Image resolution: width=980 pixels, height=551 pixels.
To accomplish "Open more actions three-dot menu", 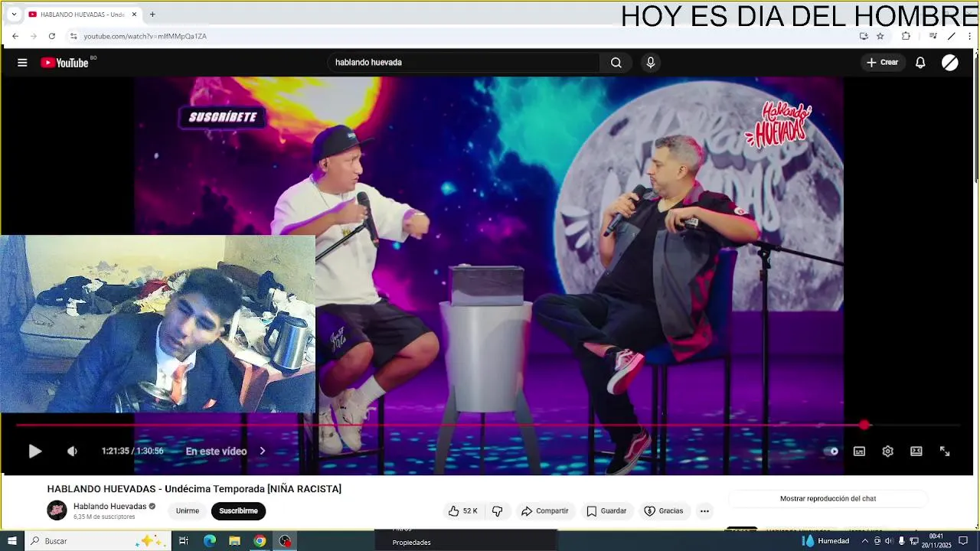I will pyautogui.click(x=704, y=511).
